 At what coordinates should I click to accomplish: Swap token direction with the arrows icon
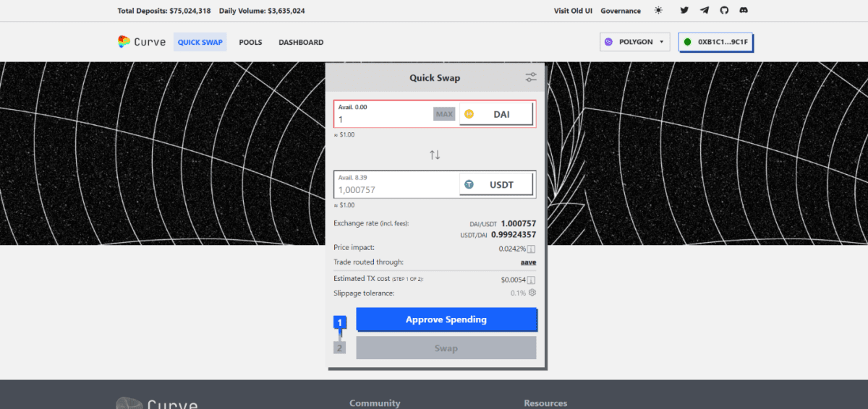[x=435, y=155]
